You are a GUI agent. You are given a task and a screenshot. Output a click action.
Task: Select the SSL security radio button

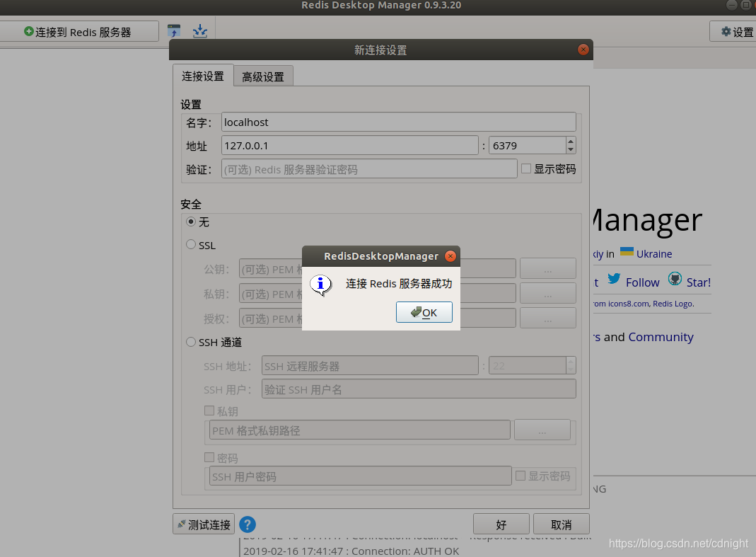pos(190,244)
